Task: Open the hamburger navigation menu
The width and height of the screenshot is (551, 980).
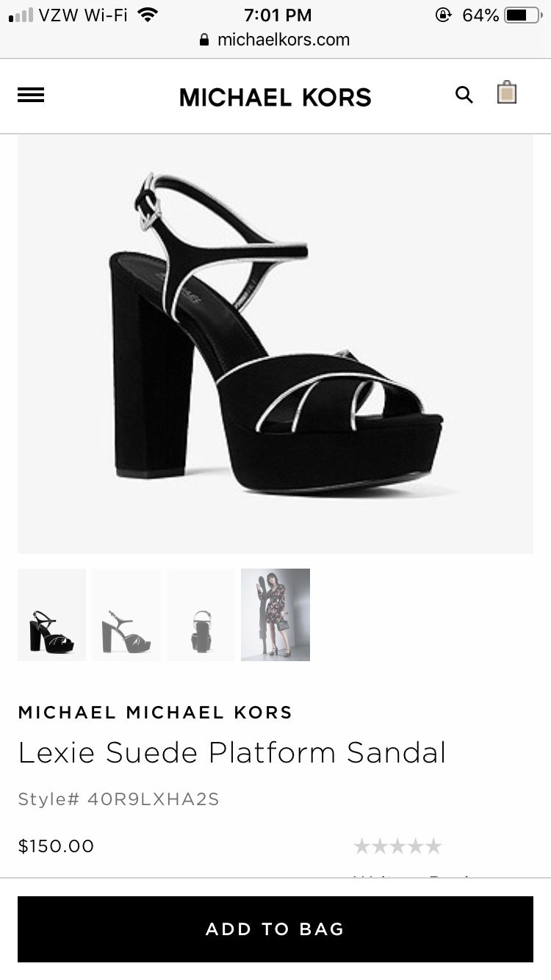Action: 31,95
